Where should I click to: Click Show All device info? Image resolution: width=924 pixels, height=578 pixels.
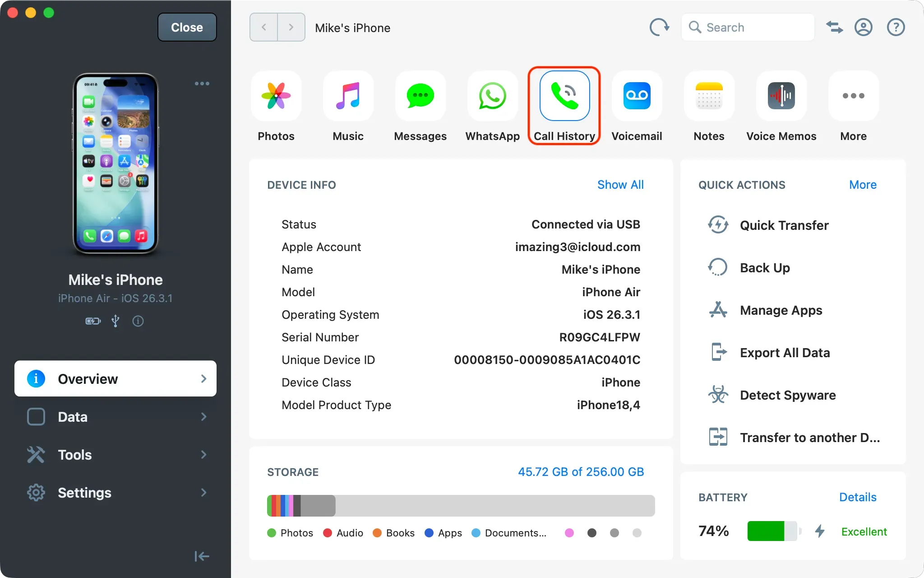620,185
